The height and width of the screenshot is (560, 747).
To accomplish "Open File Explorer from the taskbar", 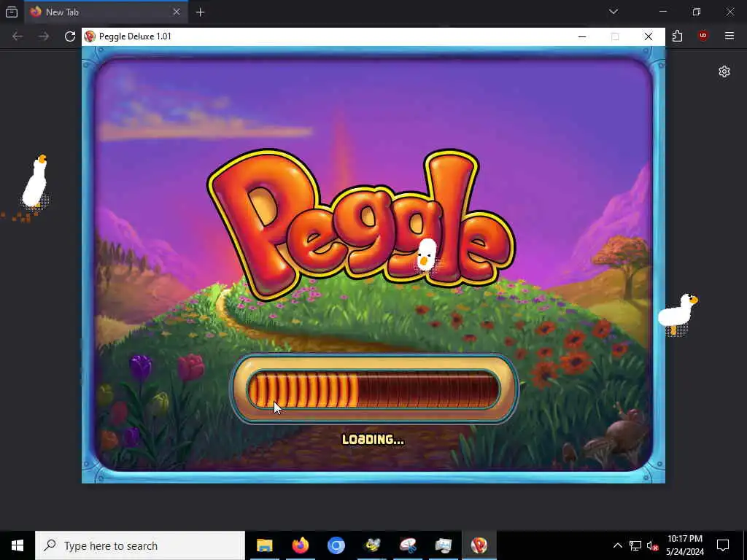I will tap(264, 545).
